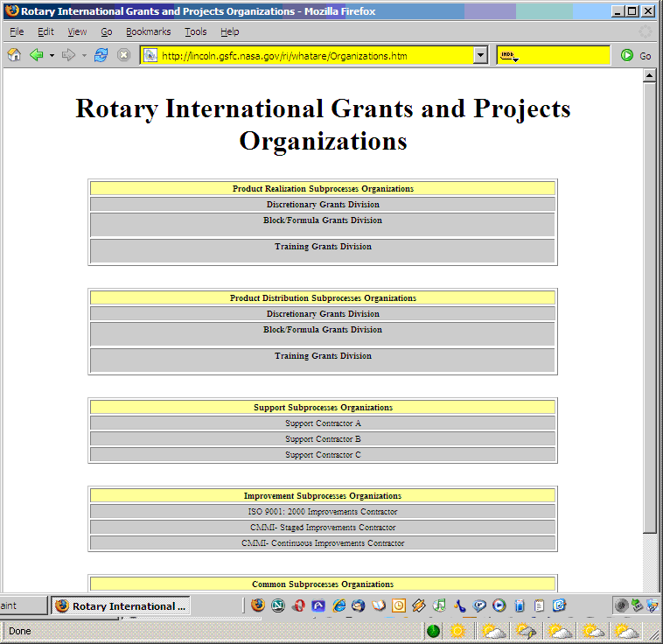Open the speech bubble quick launch icon
This screenshot has width=663, height=644.
pos(479,605)
